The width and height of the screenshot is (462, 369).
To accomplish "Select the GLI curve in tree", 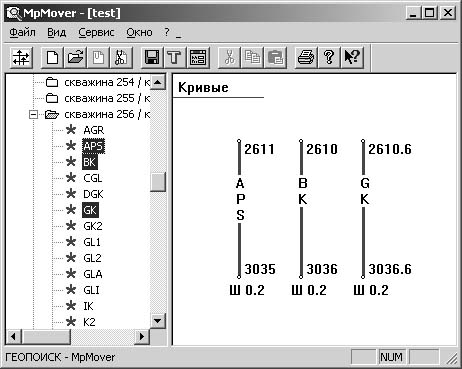I will [91, 290].
